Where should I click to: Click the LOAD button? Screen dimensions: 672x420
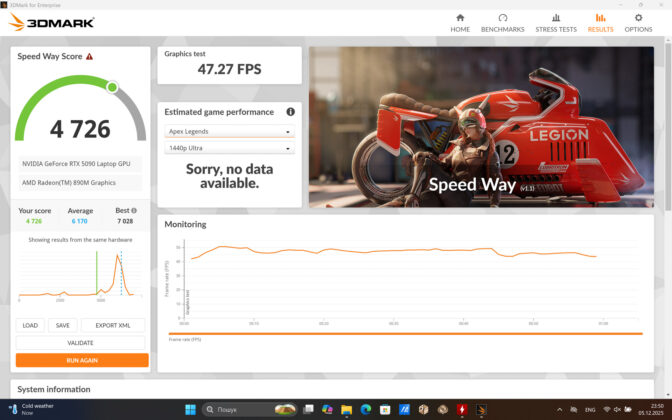pos(30,325)
